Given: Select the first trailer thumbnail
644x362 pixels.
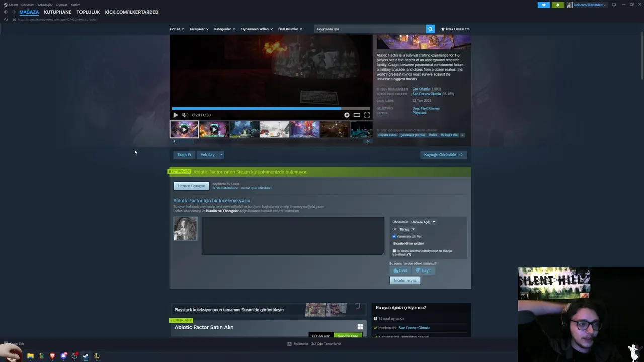Looking at the screenshot, I should 184,129.
